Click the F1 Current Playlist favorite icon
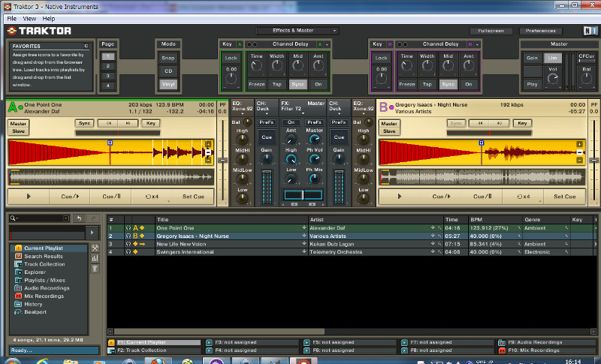Viewport: 601px width, 364px height. pyautogui.click(x=111, y=342)
